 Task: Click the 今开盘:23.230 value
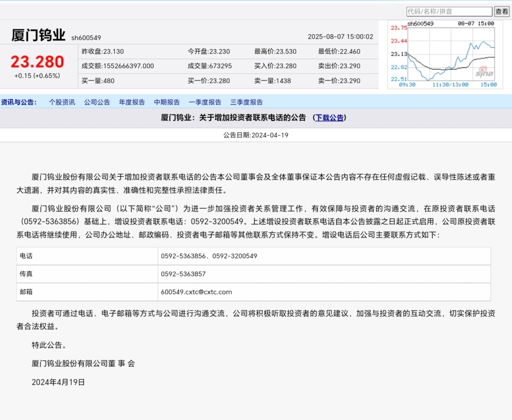pyautogui.click(x=209, y=52)
